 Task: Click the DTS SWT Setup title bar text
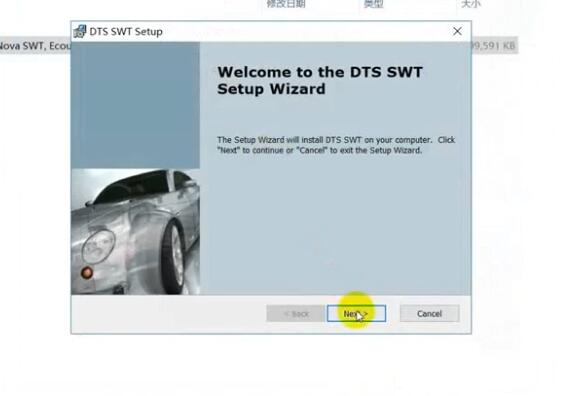click(126, 32)
